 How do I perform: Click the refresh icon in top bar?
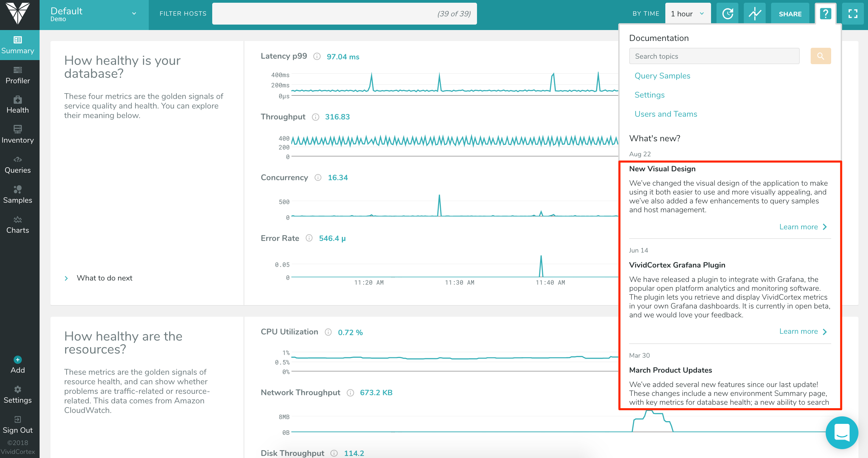click(727, 14)
